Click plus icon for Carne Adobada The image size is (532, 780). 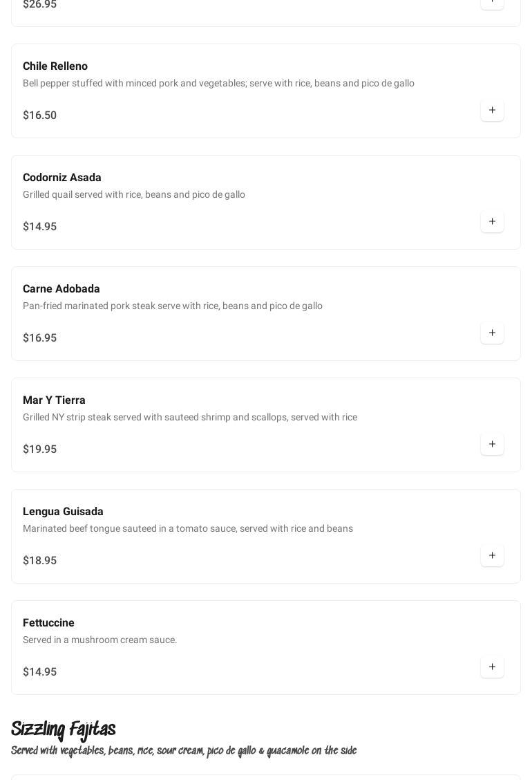tap(492, 333)
